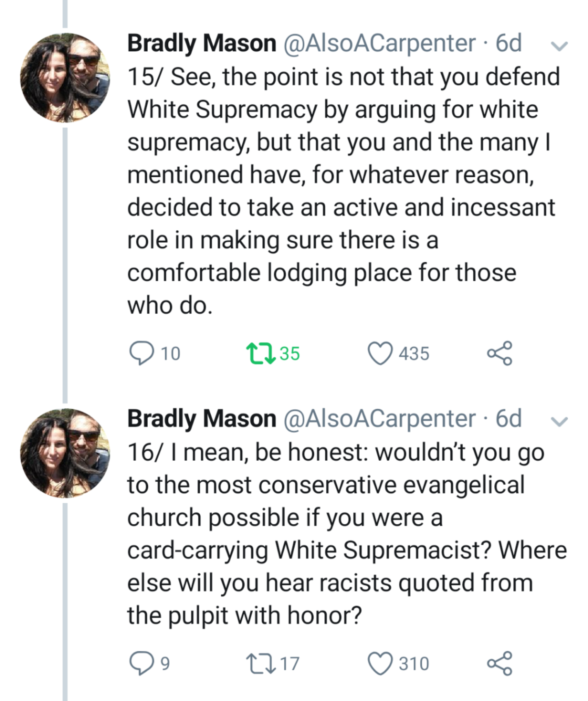Like the tweet with 435 likes
This screenshot has width=588, height=701.
[380, 354]
